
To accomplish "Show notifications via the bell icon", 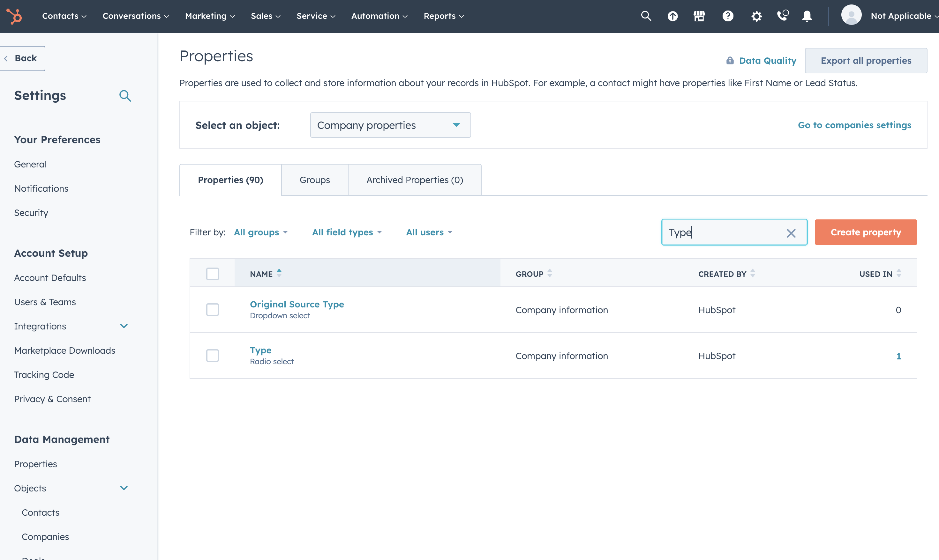I will coord(807,16).
